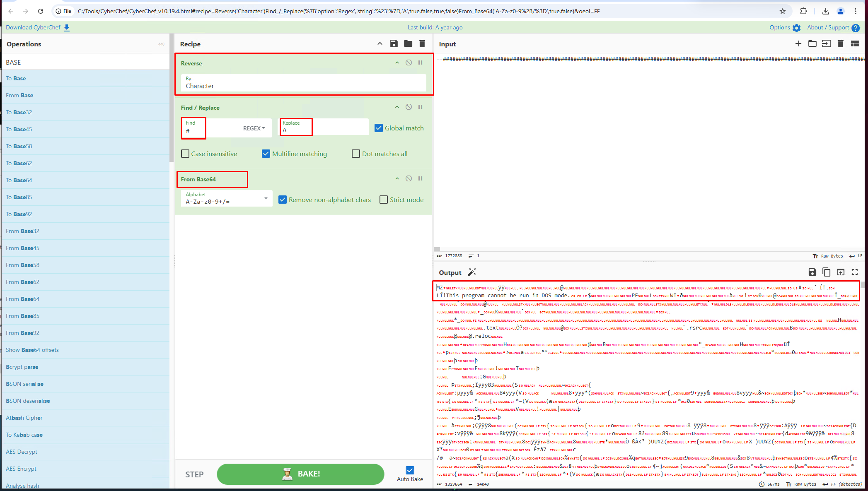The image size is (868, 491).
Task: Open Chrome three-dot menu
Action: pos(856,11)
